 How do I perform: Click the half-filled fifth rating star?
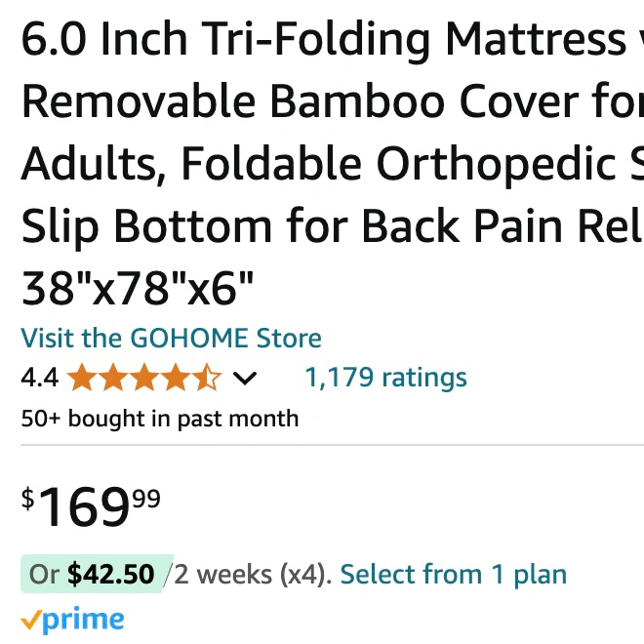click(x=207, y=377)
